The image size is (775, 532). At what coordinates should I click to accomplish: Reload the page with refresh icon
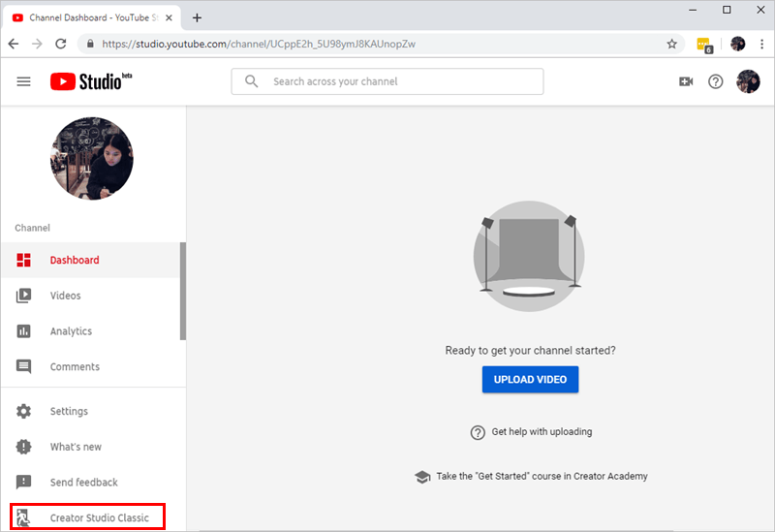(61, 44)
